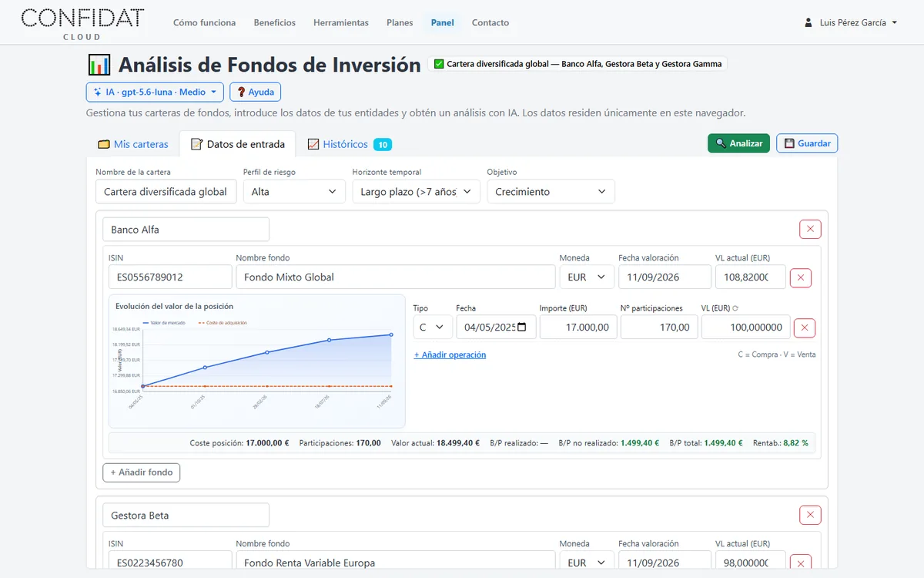The image size is (924, 578).
Task: Open the Contacto menu item
Action: [490, 23]
